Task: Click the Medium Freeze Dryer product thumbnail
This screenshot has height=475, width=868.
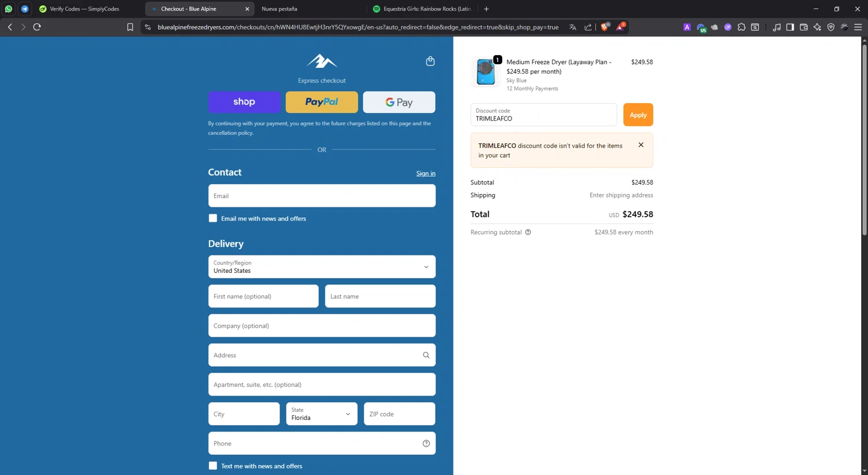Action: 486,72
